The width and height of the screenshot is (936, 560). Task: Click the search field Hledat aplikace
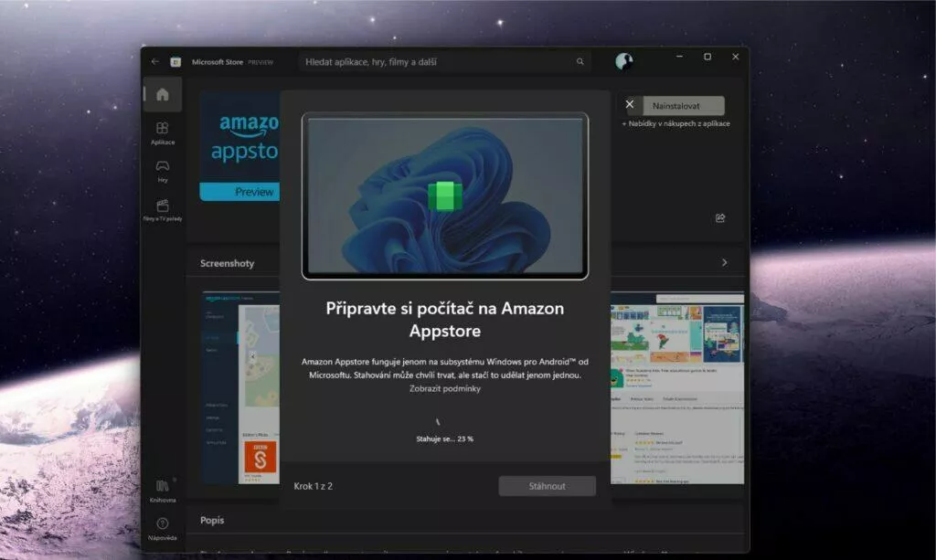pyautogui.click(x=445, y=61)
